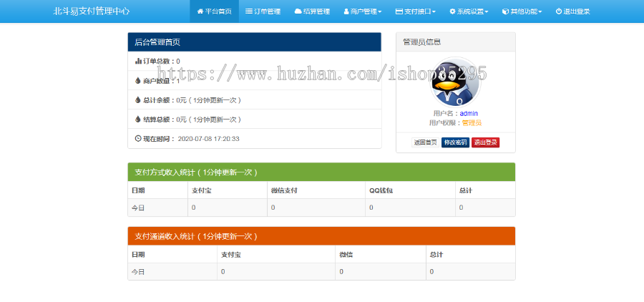The width and height of the screenshot is (644, 302).
Task: Click the bar chart icon beside 订单总数
Action: pyautogui.click(x=138, y=62)
